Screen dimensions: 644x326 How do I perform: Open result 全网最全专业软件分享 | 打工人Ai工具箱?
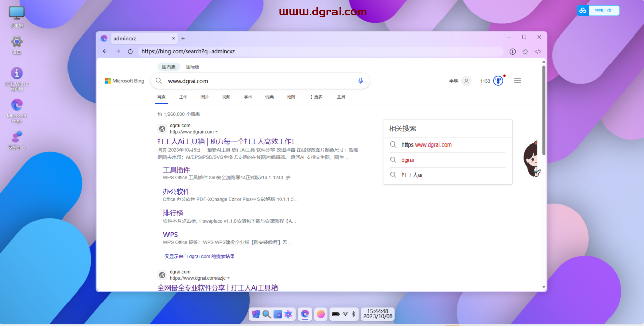click(218, 287)
